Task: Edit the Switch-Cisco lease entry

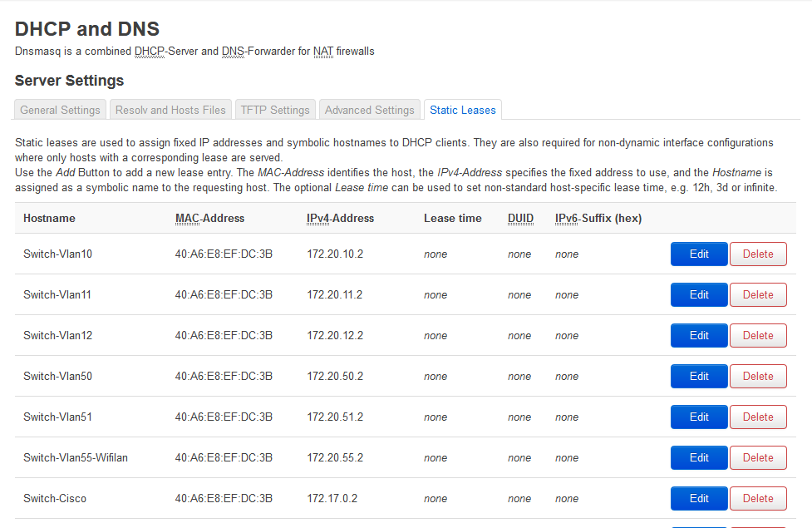Action: (698, 498)
